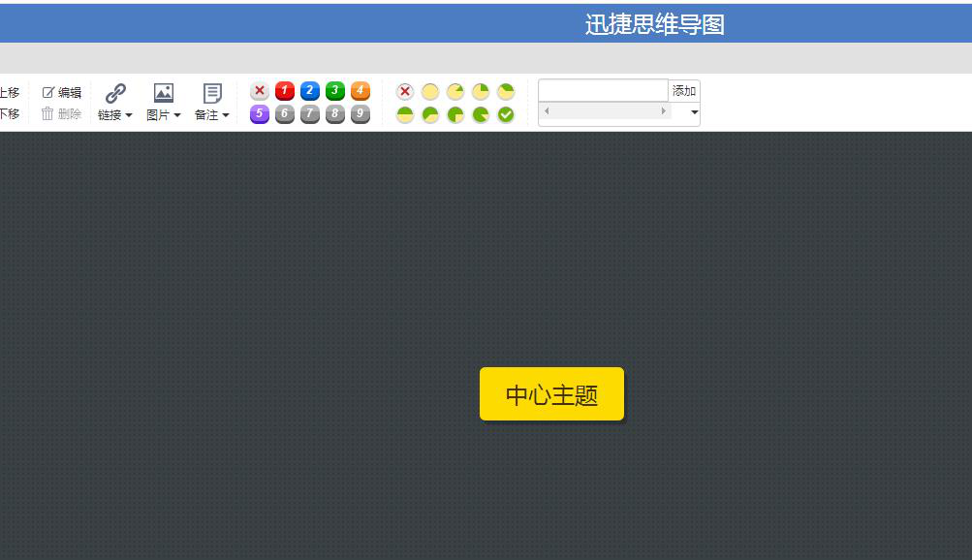Select the 中心主题 central topic node

pos(551,394)
